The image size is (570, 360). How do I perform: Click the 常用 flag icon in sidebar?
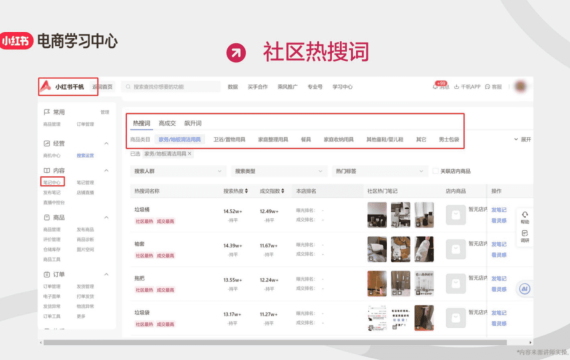point(47,112)
